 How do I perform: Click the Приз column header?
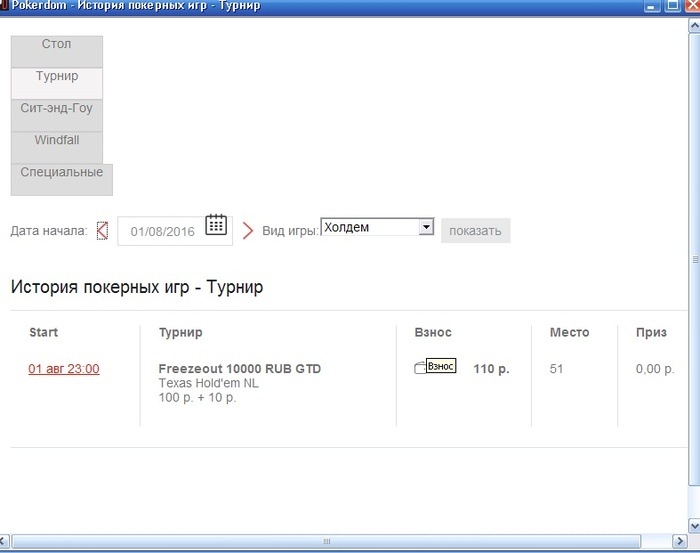(x=651, y=333)
